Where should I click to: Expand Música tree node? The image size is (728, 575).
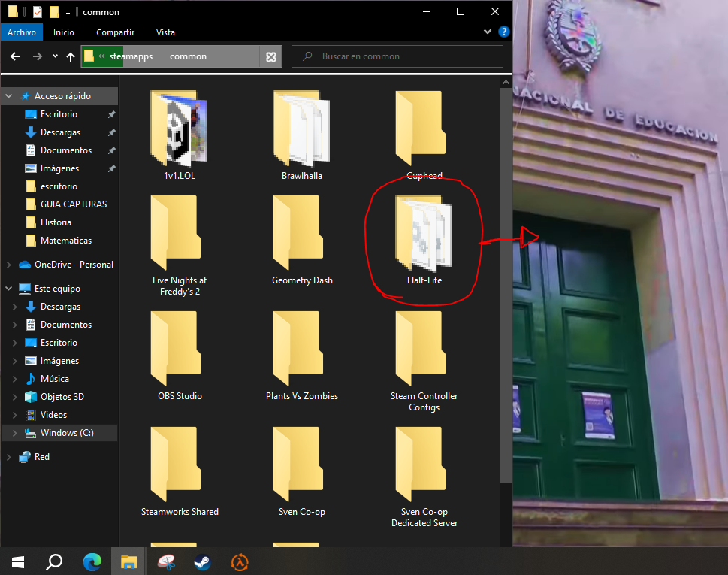[x=14, y=379]
